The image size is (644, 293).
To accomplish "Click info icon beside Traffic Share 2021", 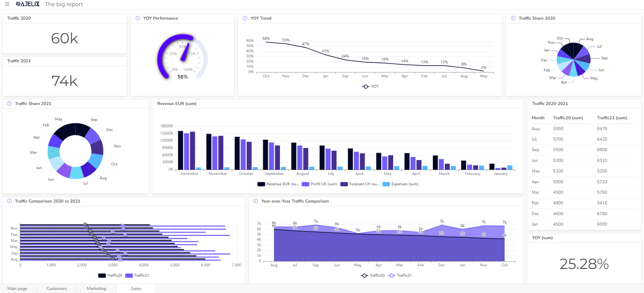I will point(9,104).
